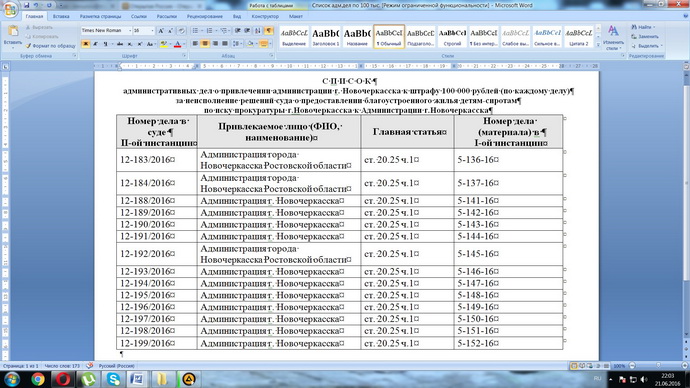Open Google Chrome from taskbar
The image size is (690, 388).
[38, 379]
